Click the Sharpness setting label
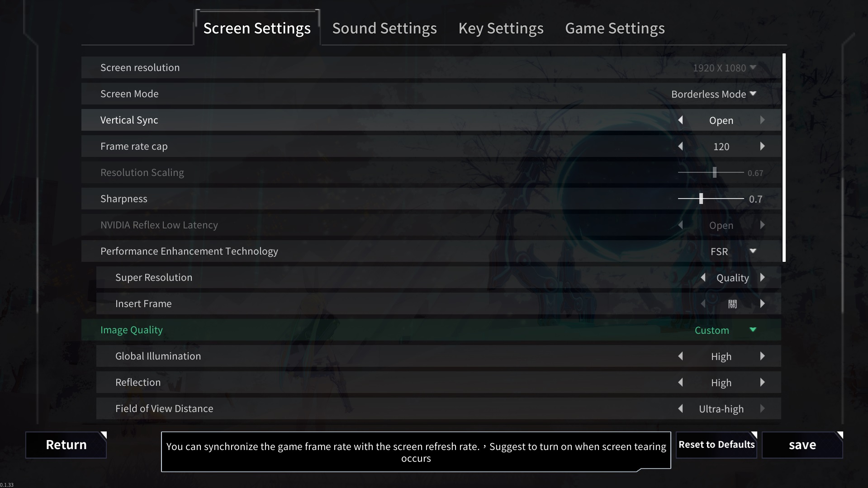Viewport: 868px width, 488px height. 123,199
